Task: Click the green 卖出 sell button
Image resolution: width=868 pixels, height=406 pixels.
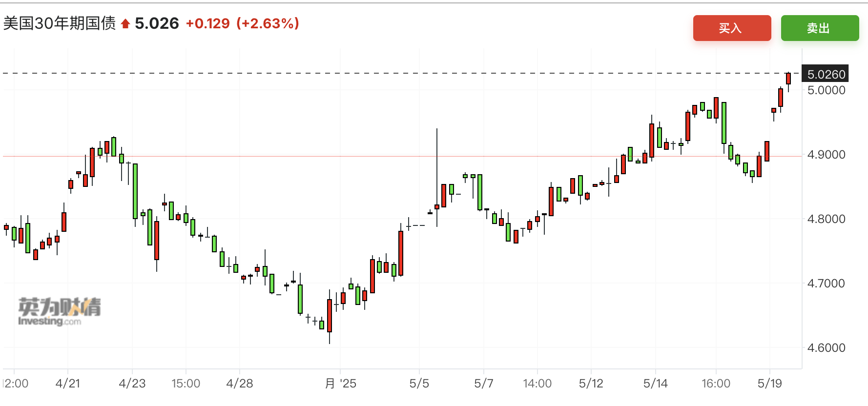Action: point(820,28)
